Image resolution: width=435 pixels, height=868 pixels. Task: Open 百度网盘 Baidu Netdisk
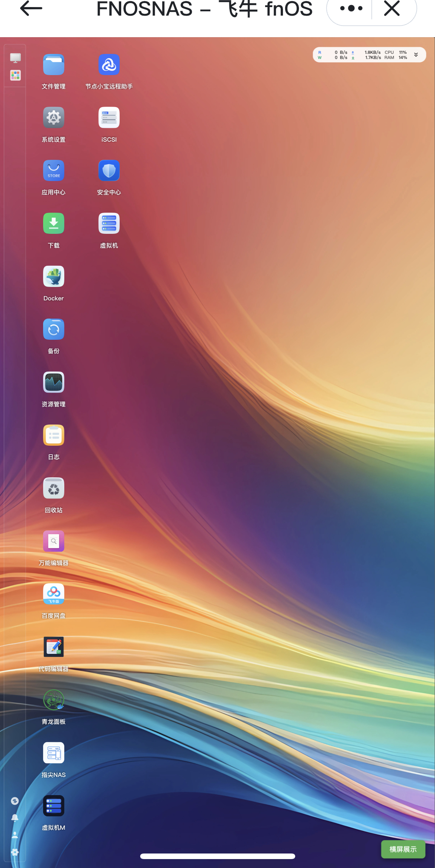[x=54, y=594]
